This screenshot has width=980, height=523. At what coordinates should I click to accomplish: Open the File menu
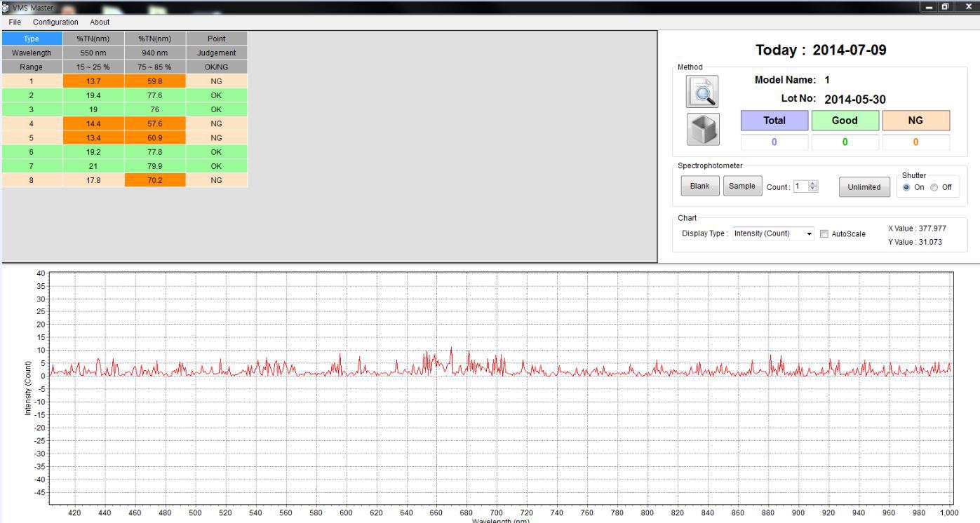pos(16,22)
